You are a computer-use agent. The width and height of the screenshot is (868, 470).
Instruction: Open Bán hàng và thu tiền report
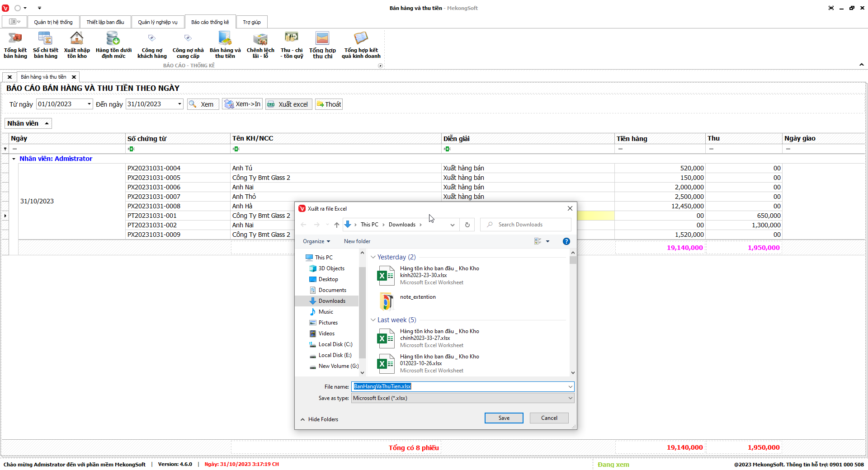click(225, 45)
